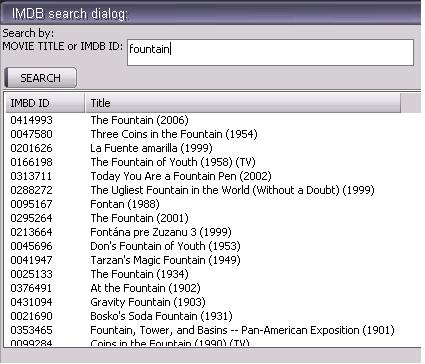This screenshot has height=364, width=425.
Task: Click IMDB ID 0213664
Action: [31, 232]
